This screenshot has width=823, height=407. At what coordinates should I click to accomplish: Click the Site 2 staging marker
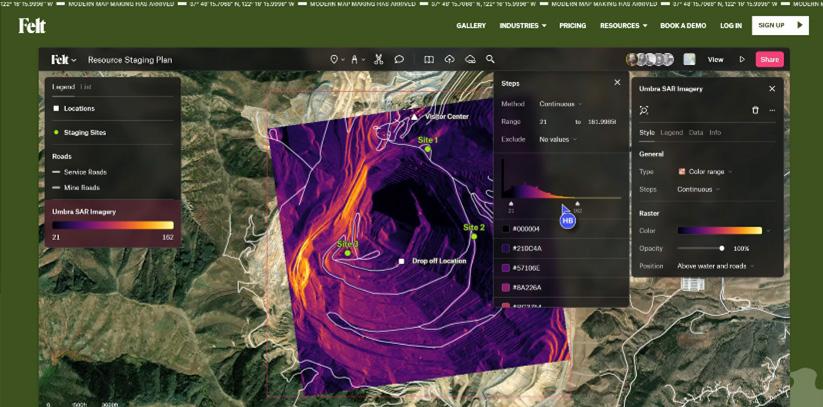474,236
